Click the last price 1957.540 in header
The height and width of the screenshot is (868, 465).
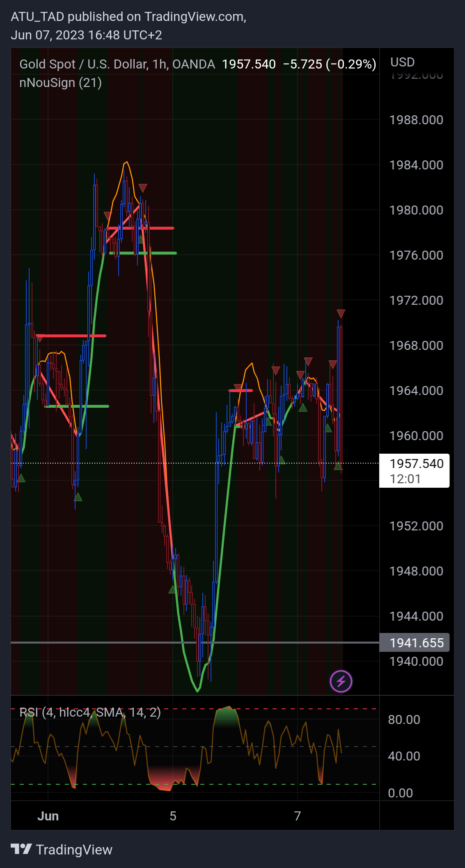[249, 64]
